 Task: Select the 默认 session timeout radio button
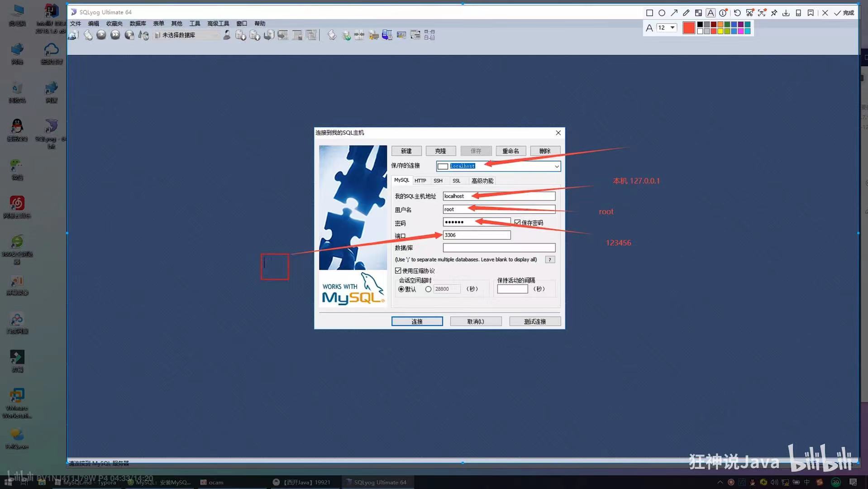click(x=401, y=289)
